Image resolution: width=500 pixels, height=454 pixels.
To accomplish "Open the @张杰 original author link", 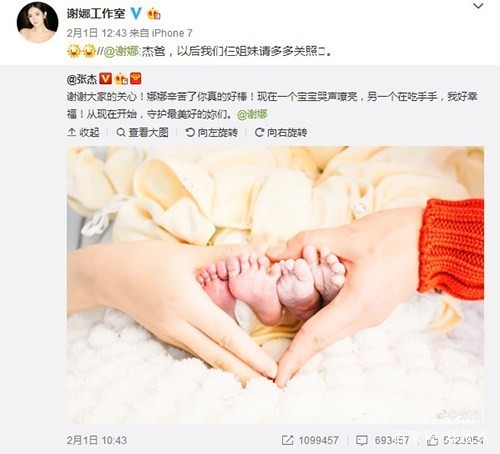I will pyautogui.click(x=82, y=79).
